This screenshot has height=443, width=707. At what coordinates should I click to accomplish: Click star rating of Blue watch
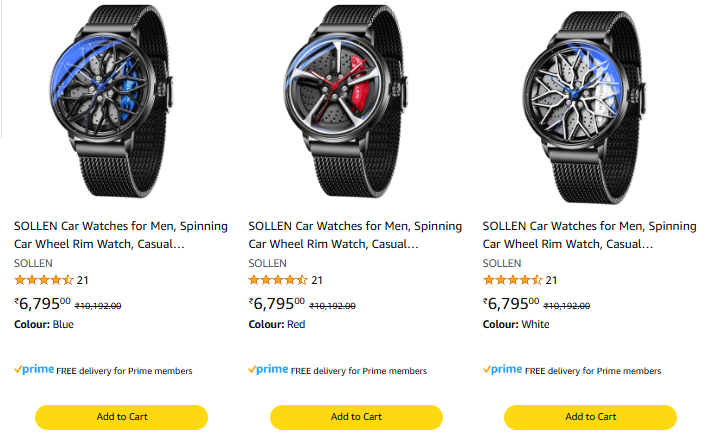tap(44, 280)
